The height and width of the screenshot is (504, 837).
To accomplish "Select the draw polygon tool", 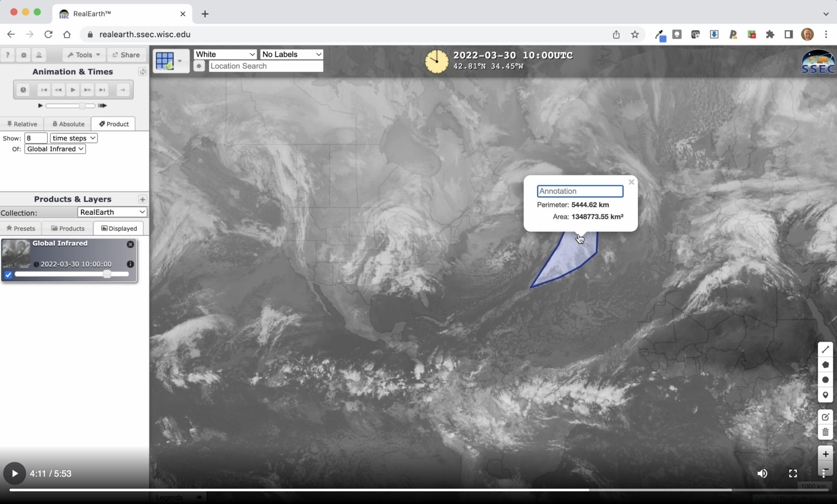I will pos(825,365).
